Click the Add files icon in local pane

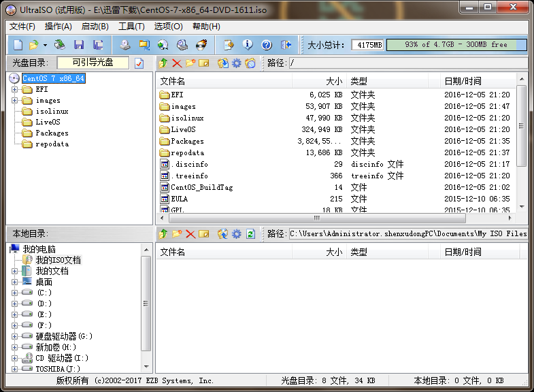pyautogui.click(x=223, y=234)
